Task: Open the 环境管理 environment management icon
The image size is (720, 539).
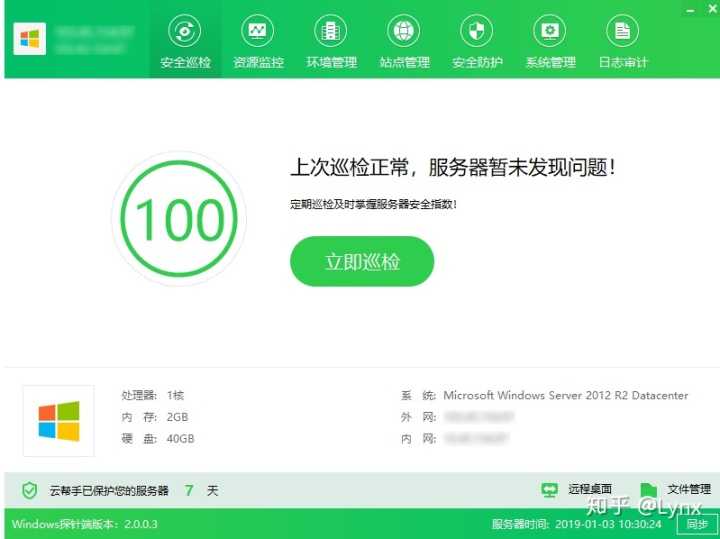Action: [331, 31]
